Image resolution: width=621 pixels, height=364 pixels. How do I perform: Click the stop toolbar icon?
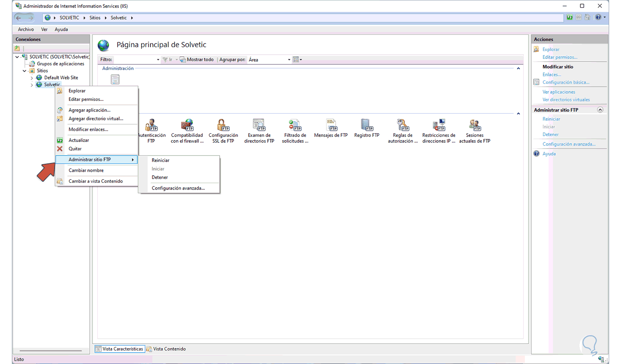(x=579, y=17)
